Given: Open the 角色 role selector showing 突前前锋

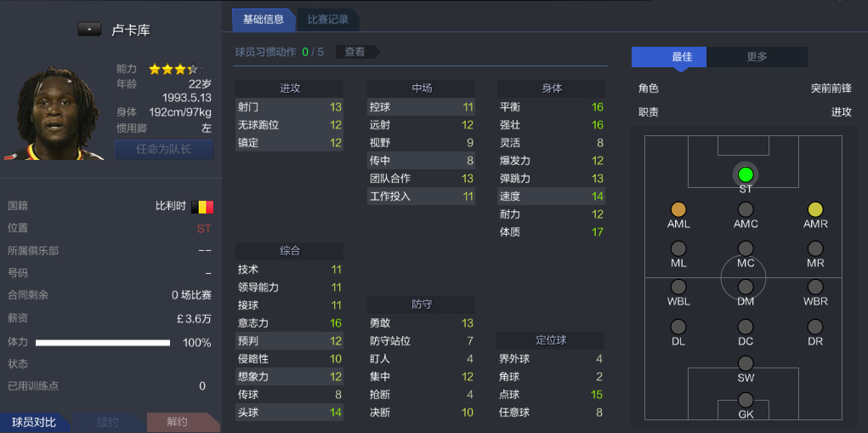Looking at the screenshot, I should click(x=831, y=88).
